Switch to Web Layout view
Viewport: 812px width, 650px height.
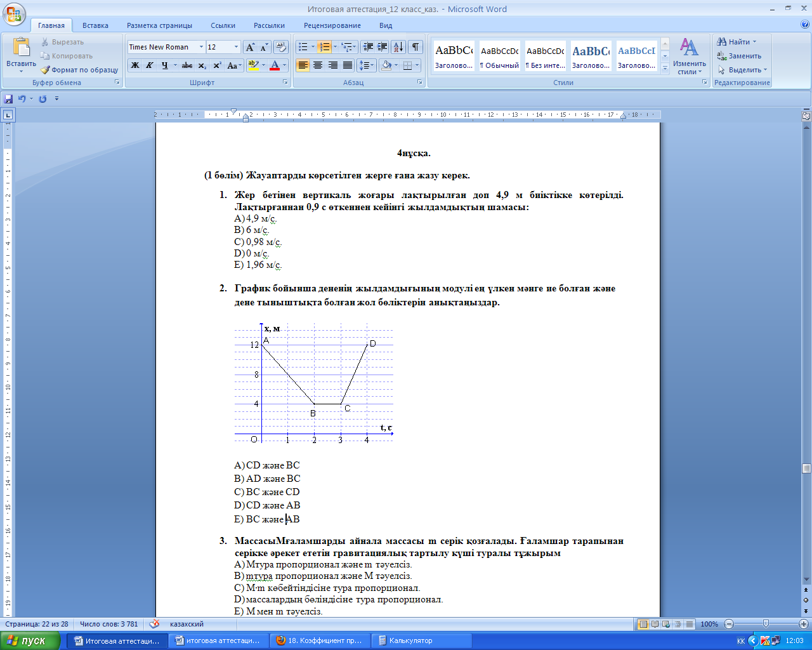point(666,624)
